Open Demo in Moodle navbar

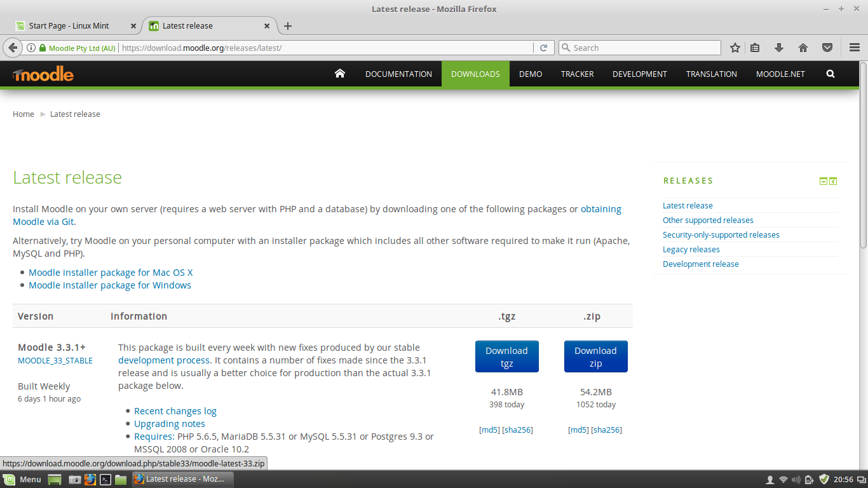[531, 74]
